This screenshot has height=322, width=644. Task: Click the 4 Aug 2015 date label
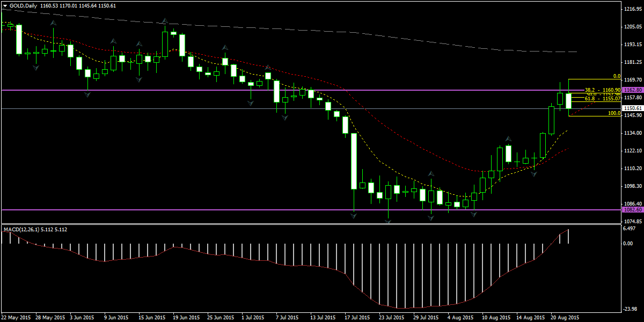[x=460, y=317]
